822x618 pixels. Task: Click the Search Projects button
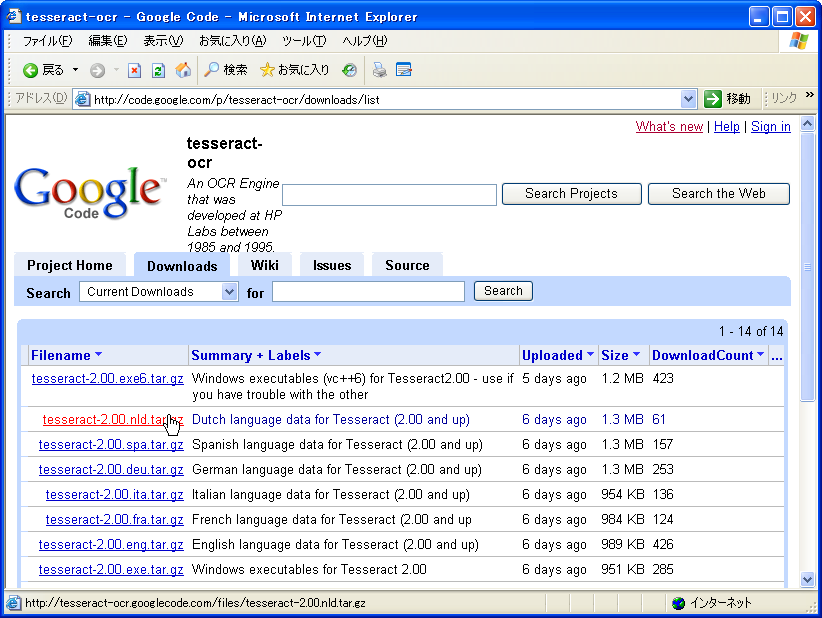[571, 193]
